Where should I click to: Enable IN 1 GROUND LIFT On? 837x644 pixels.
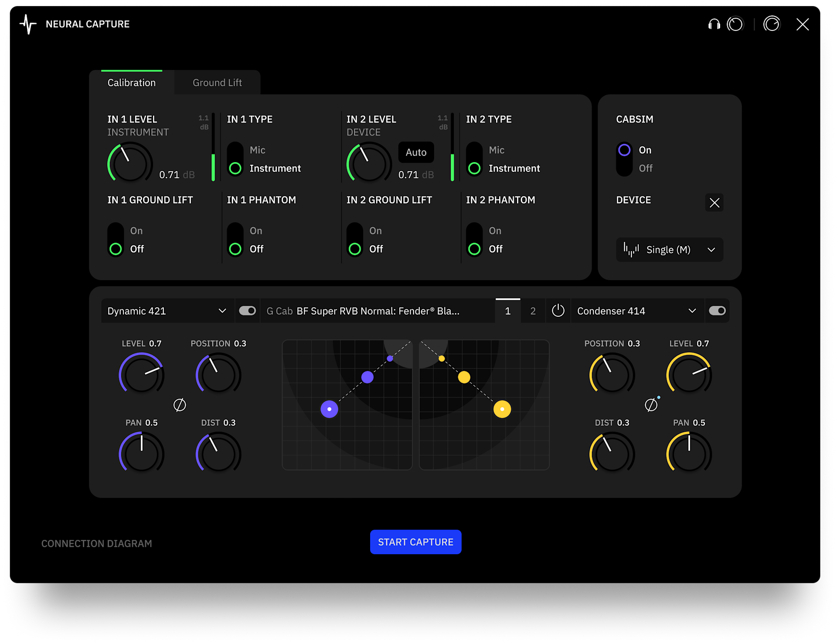[x=116, y=230]
